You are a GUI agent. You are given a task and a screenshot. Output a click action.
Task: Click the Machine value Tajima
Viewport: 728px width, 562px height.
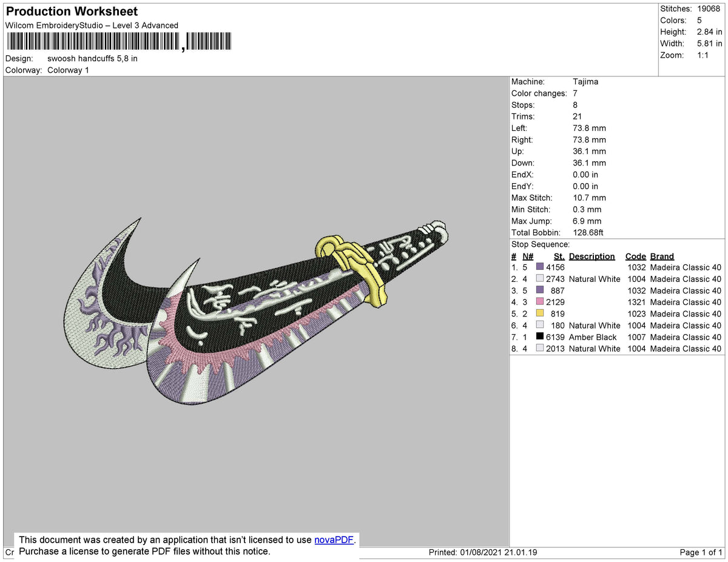point(585,82)
